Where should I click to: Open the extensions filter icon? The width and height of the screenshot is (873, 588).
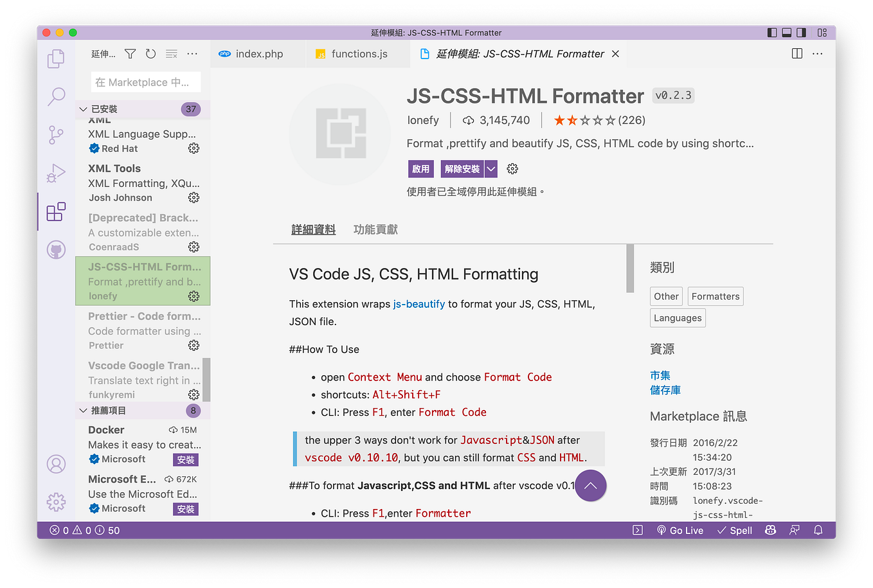click(130, 54)
